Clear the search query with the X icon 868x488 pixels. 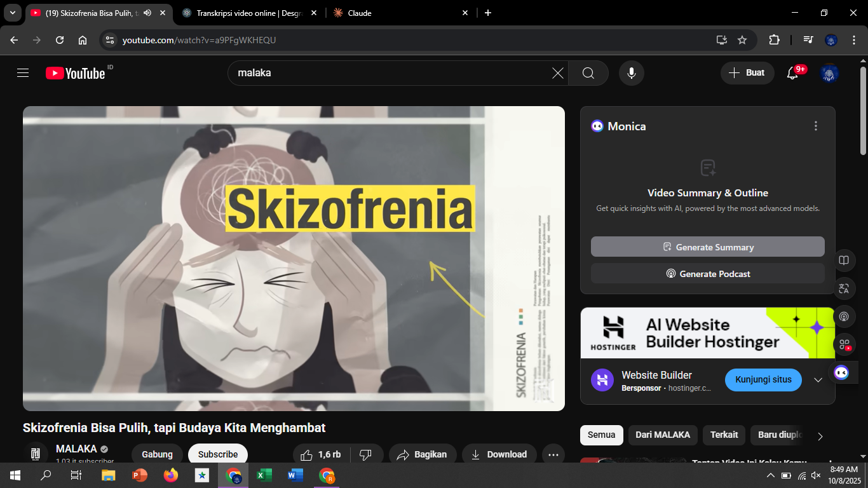[557, 73]
